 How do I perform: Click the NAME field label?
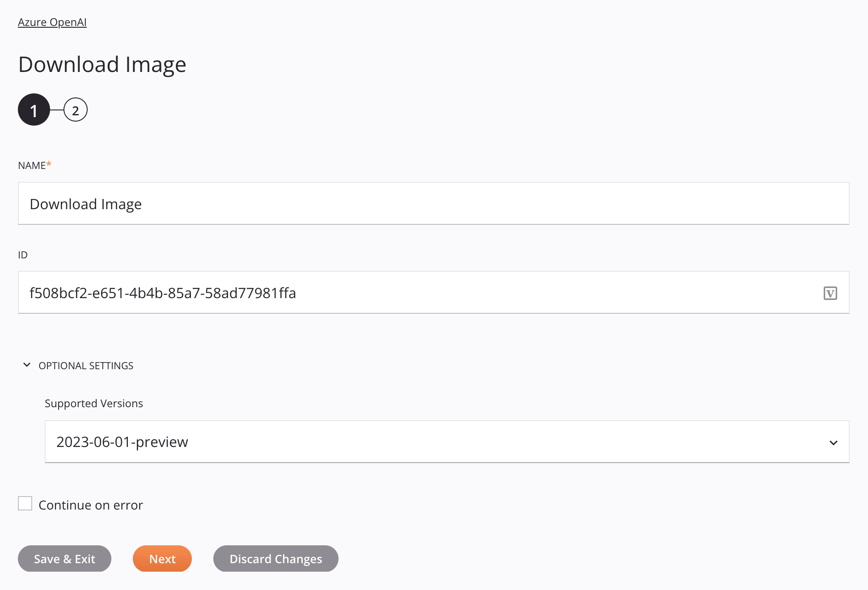[34, 165]
